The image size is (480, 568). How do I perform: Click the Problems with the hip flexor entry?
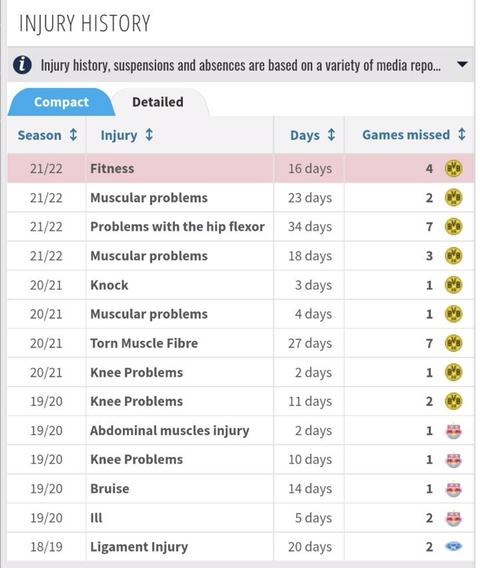coord(177,227)
